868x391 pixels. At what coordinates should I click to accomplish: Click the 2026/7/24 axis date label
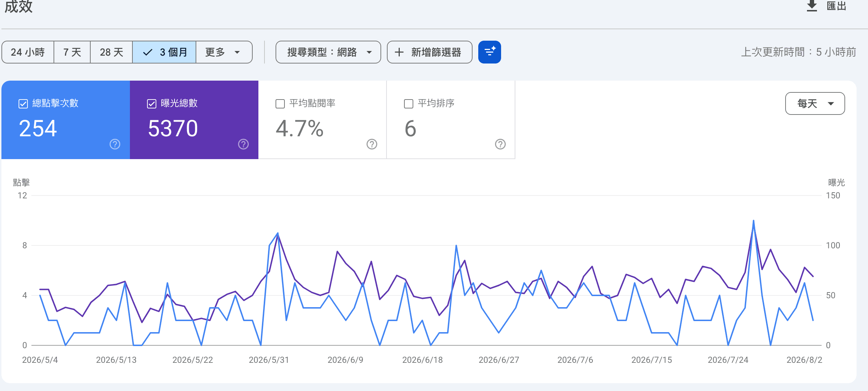click(728, 360)
